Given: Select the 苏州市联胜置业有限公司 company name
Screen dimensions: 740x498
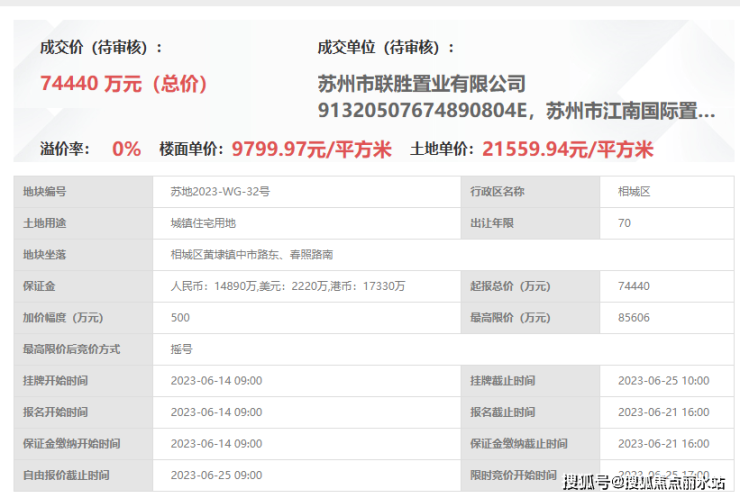Looking at the screenshot, I should [x=421, y=84].
